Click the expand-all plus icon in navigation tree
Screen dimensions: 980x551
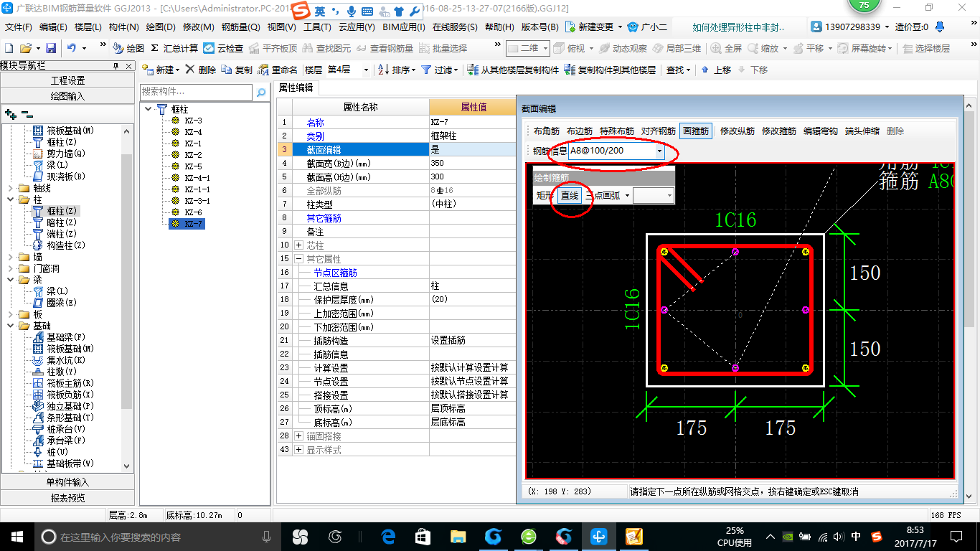(10, 113)
